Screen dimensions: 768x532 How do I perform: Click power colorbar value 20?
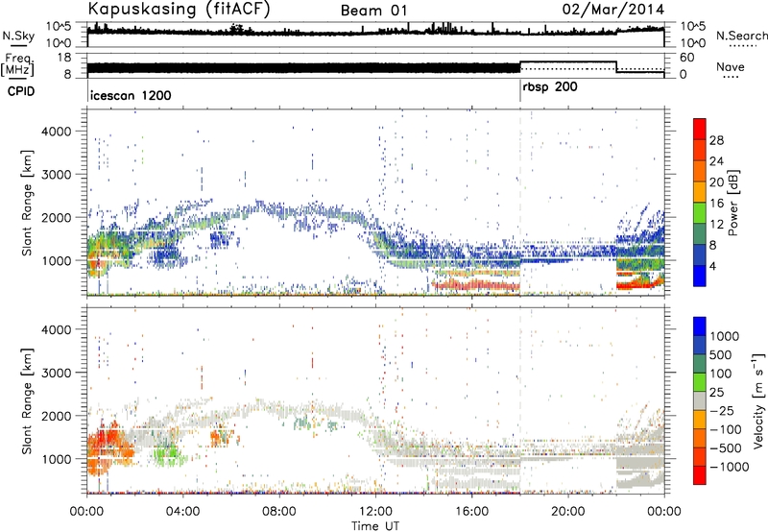pyautogui.click(x=716, y=182)
